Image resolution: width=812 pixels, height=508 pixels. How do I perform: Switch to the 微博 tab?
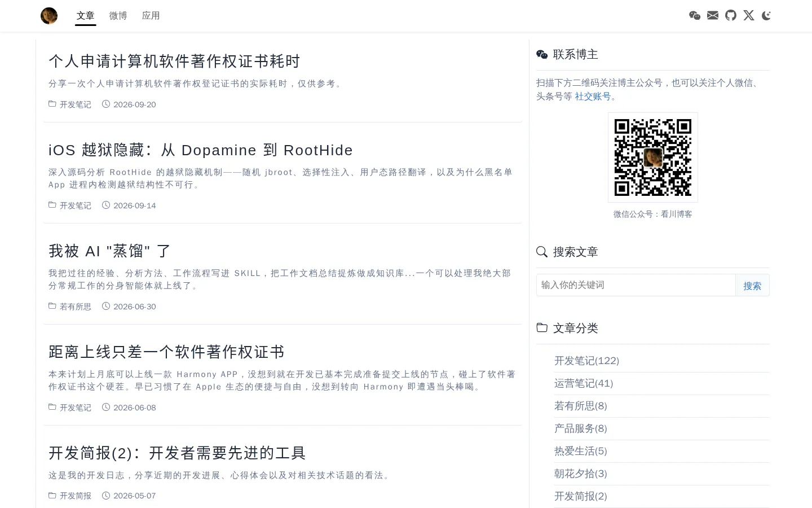tap(118, 16)
